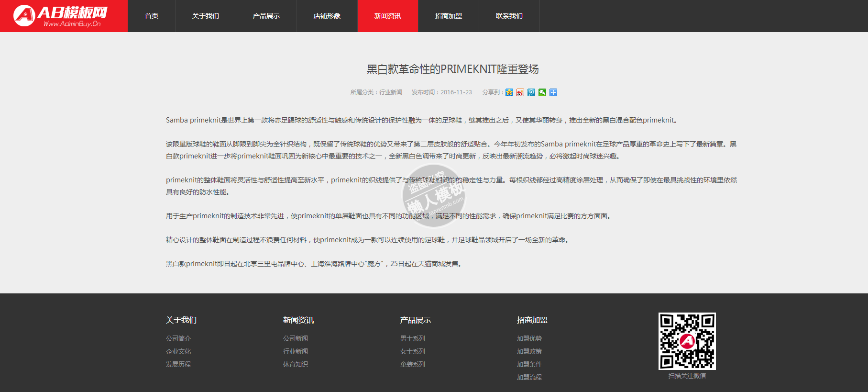Open footer link 公司新闻
The width and height of the screenshot is (868, 392).
296,338
